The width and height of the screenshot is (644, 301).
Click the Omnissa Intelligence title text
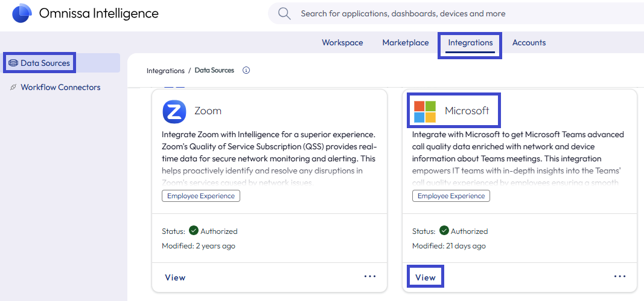(99, 13)
